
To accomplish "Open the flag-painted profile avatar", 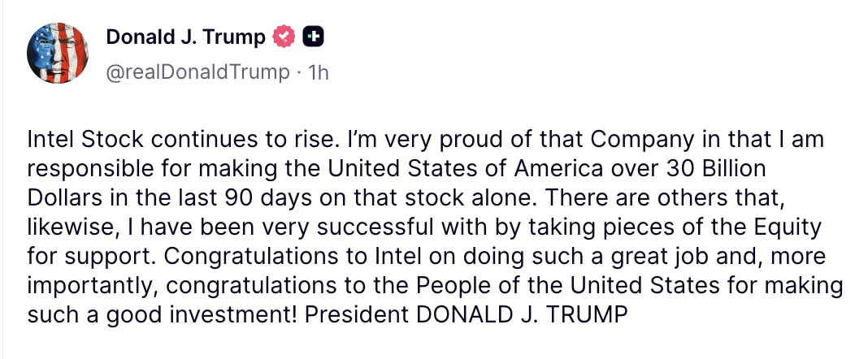I will point(58,53).
